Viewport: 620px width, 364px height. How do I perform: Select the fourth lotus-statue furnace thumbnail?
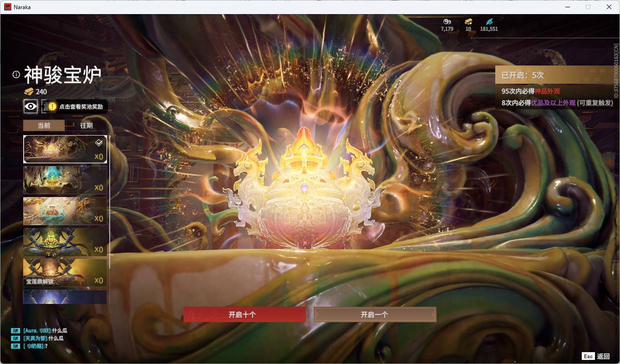point(65,242)
